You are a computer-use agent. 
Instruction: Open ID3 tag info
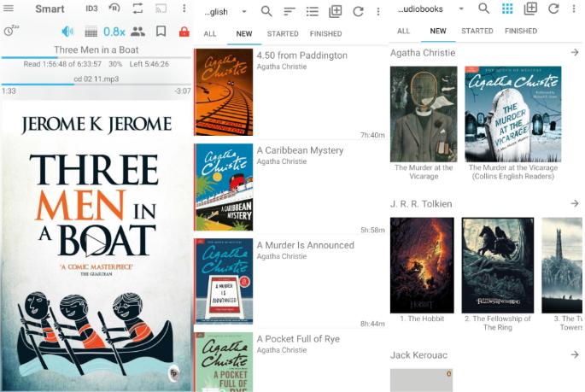tap(91, 9)
